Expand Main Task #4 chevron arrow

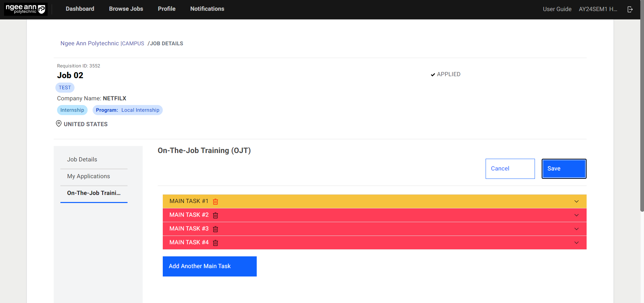click(x=576, y=243)
